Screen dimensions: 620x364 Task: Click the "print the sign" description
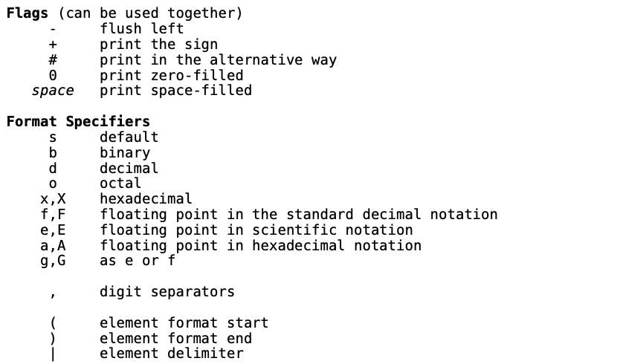[158, 45]
